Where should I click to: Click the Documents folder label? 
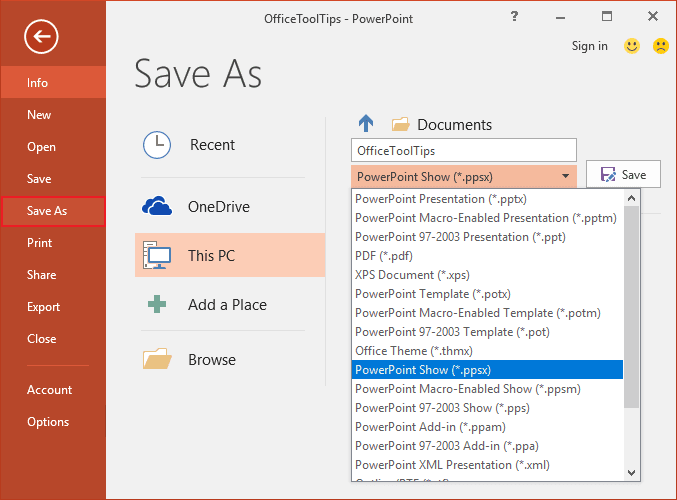[x=454, y=124]
